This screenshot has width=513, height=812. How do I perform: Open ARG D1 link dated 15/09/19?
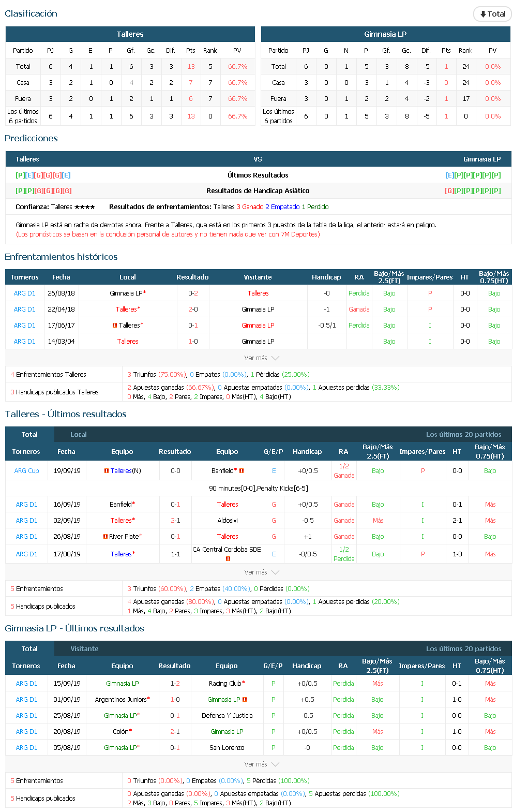tap(26, 684)
